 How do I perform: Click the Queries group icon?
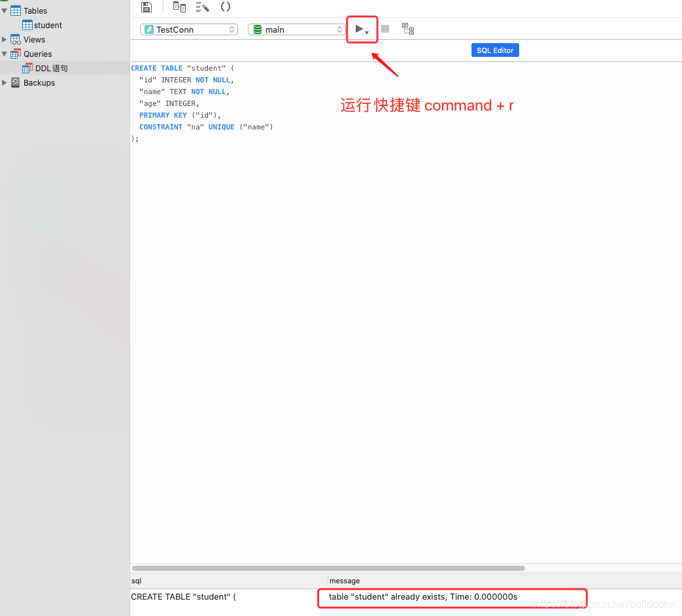(16, 54)
